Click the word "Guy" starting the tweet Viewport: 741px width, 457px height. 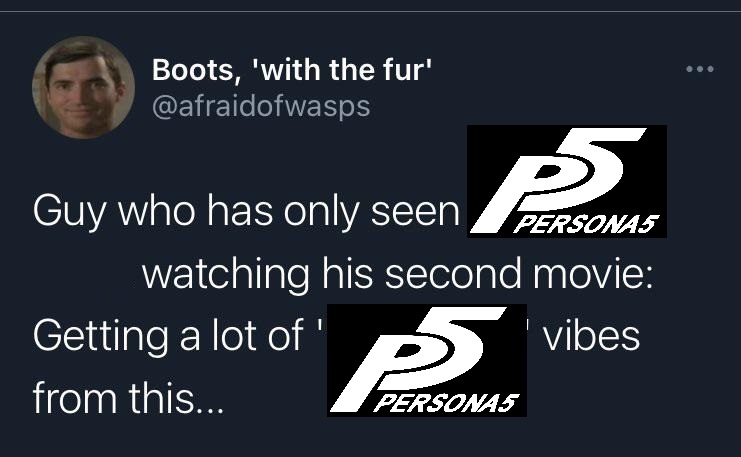(x=69, y=213)
